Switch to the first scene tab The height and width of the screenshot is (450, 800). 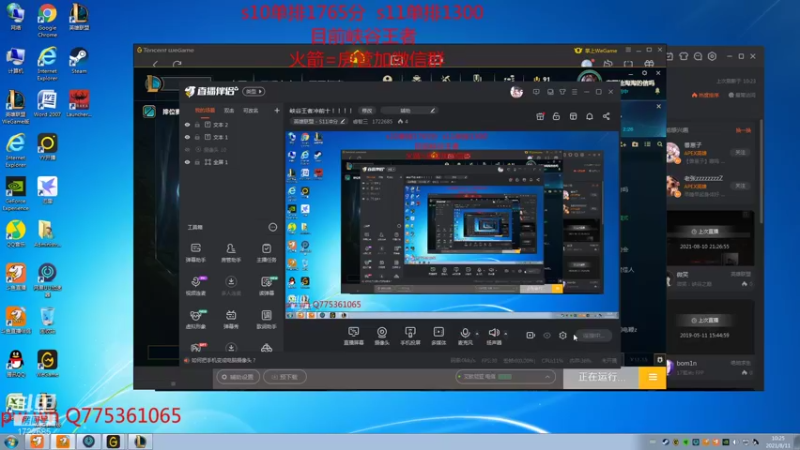(x=205, y=110)
